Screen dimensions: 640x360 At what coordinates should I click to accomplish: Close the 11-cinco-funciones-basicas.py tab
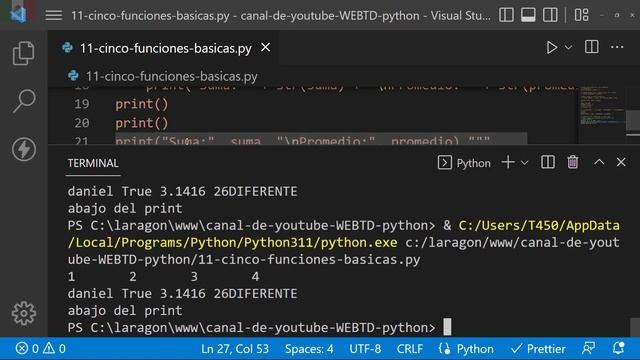[265, 48]
